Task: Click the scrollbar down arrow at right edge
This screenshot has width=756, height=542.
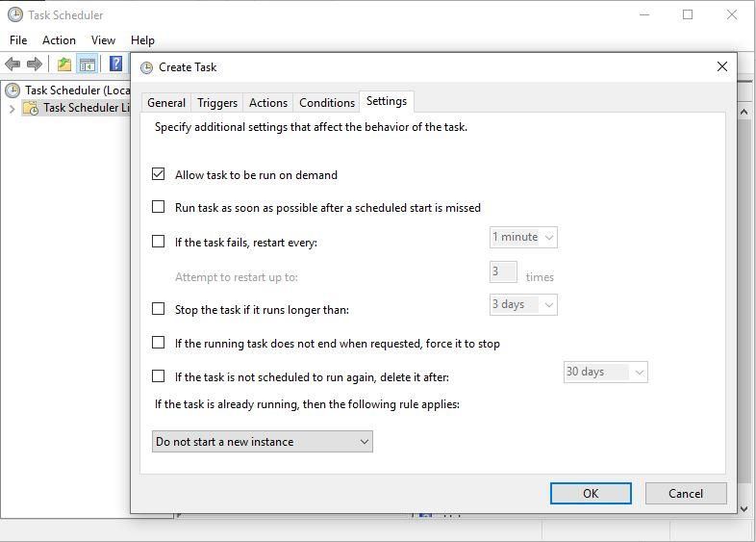Action: click(x=743, y=508)
